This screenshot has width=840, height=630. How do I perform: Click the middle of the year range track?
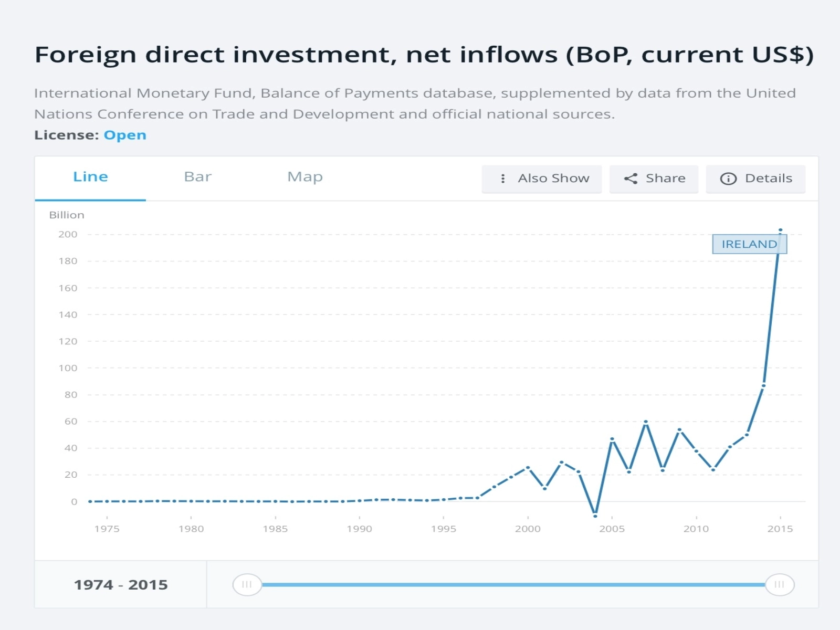(x=513, y=584)
